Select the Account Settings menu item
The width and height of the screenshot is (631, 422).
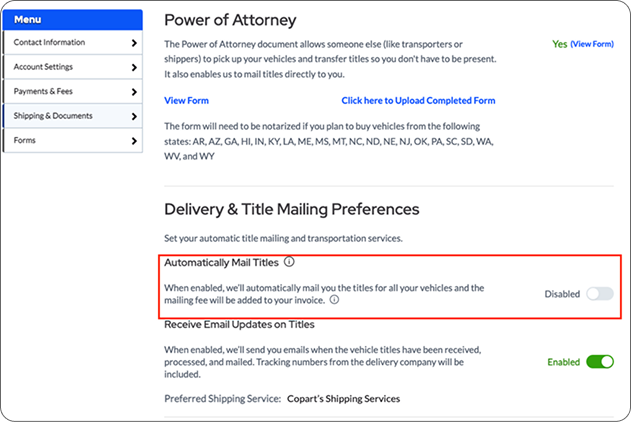(43, 67)
